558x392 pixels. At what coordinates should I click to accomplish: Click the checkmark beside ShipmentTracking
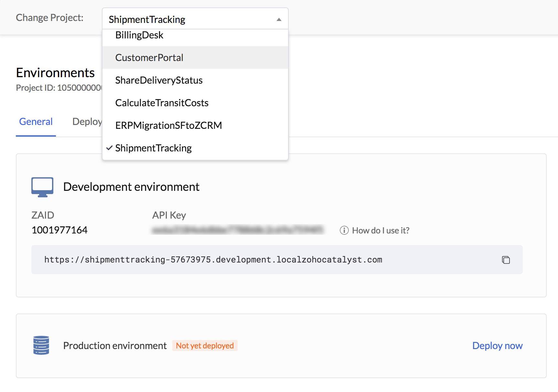[110, 148]
